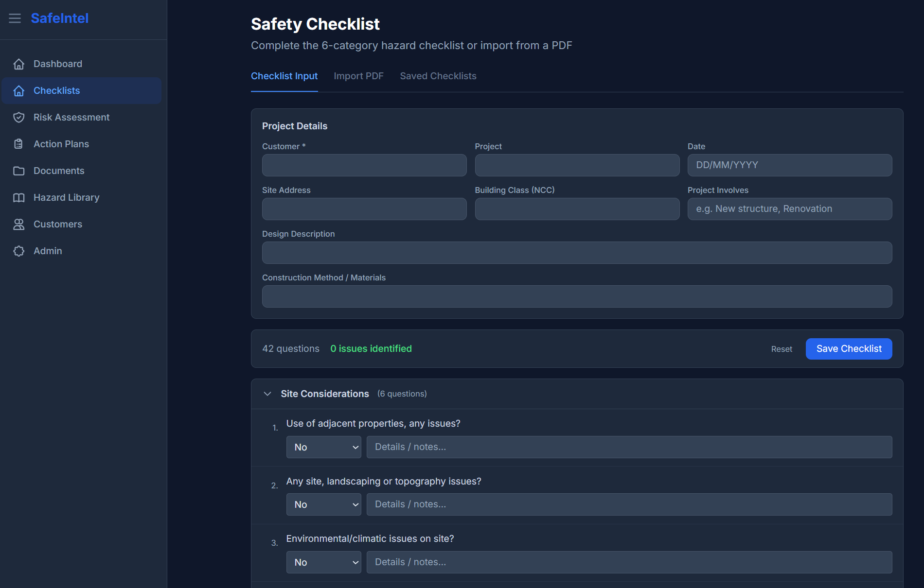Image resolution: width=924 pixels, height=588 pixels.
Task: Open the answer dropdown for adjacent properties question
Action: [323, 447]
